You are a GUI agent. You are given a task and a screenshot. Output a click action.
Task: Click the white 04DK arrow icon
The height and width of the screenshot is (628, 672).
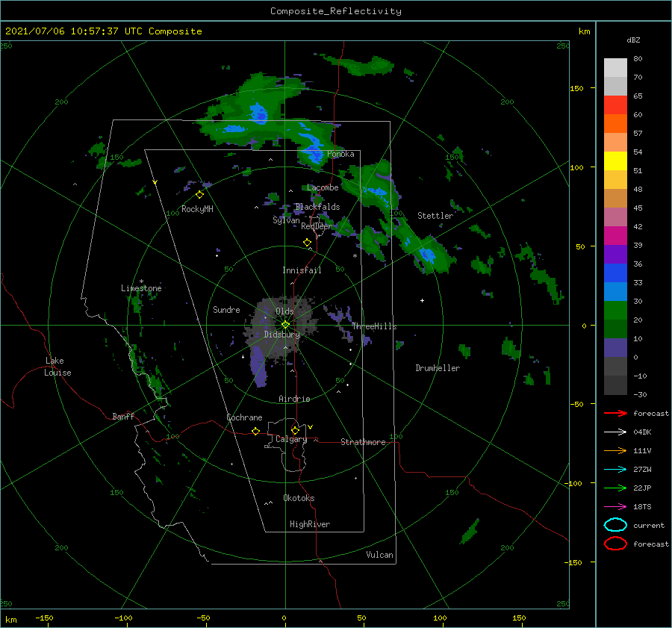[x=615, y=432]
